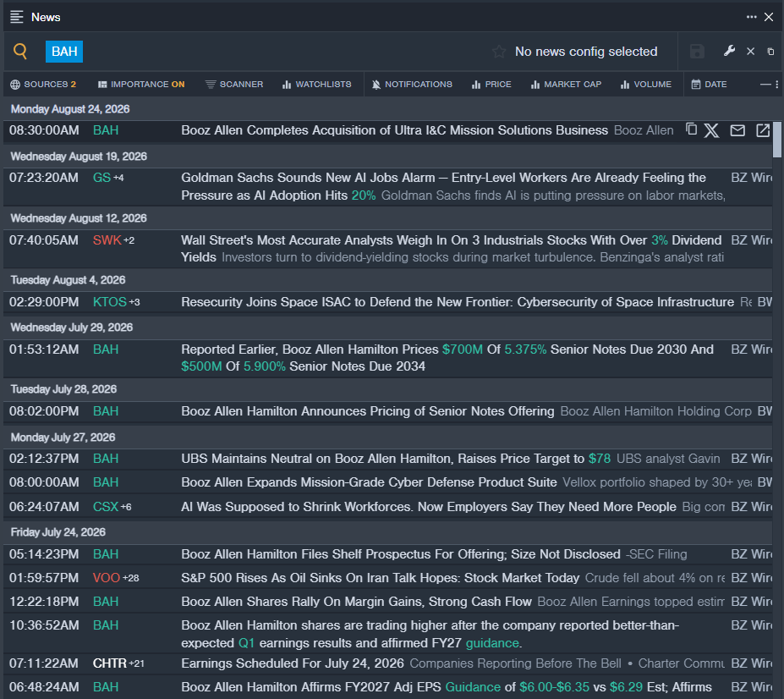The image size is (784, 699).
Task: Open 'Announces Pricing of Senior Notes Offering' story
Action: pyautogui.click(x=368, y=411)
